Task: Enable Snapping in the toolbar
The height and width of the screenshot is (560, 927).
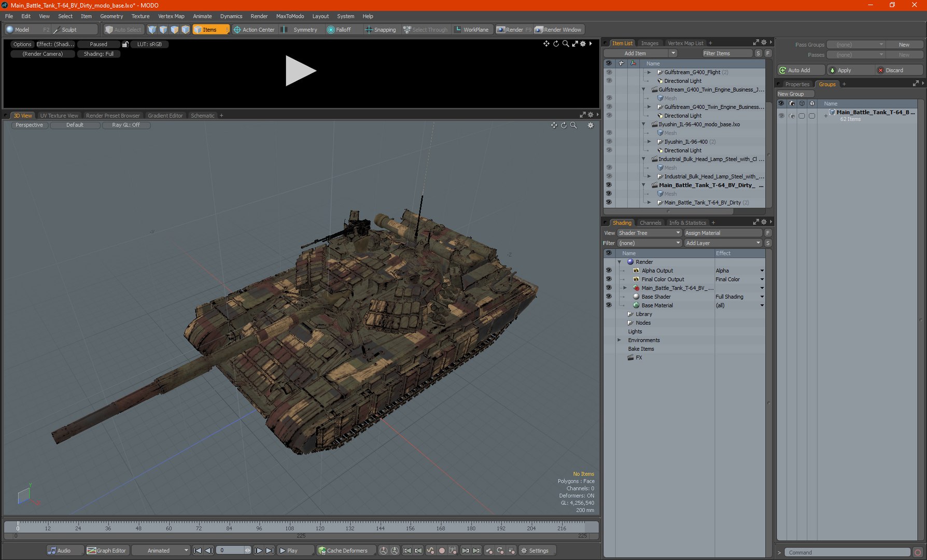Action: (381, 30)
